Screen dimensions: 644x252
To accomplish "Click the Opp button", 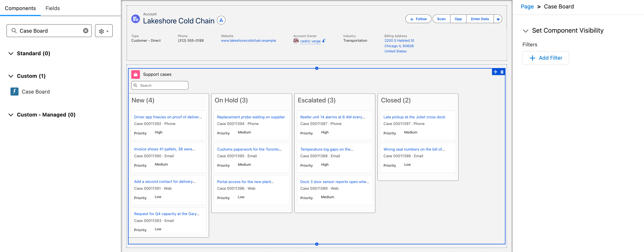I will point(458,19).
